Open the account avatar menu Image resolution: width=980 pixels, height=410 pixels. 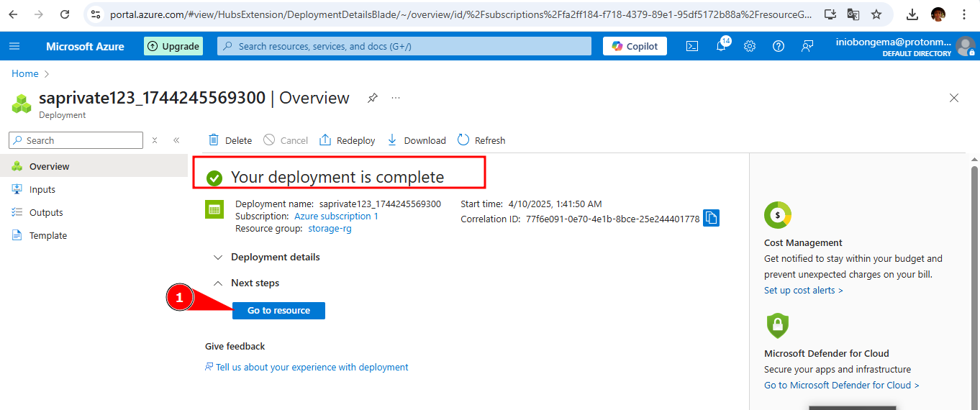[966, 47]
